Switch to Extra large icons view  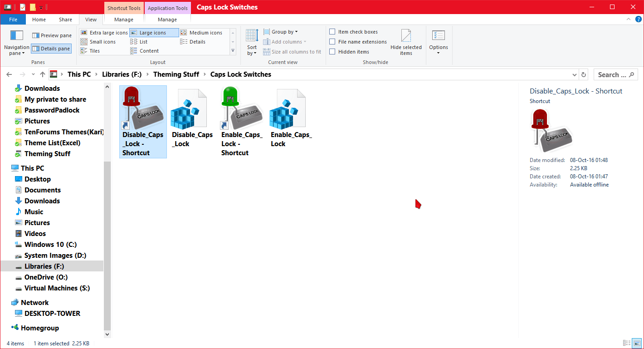[x=104, y=32]
